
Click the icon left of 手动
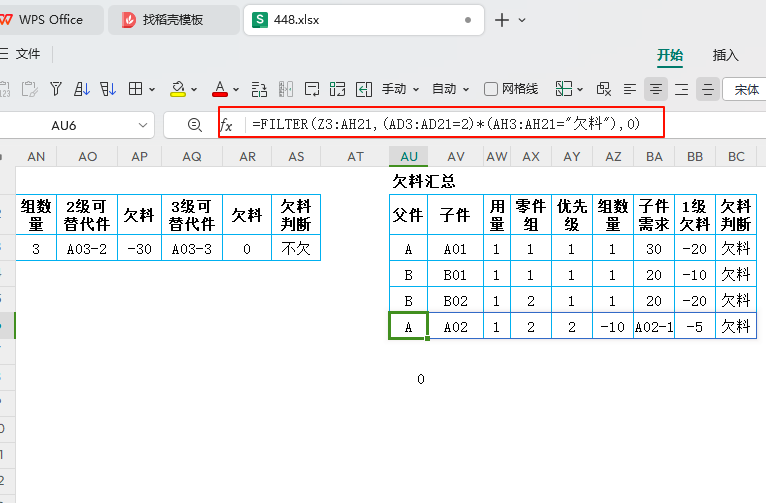coord(363,89)
